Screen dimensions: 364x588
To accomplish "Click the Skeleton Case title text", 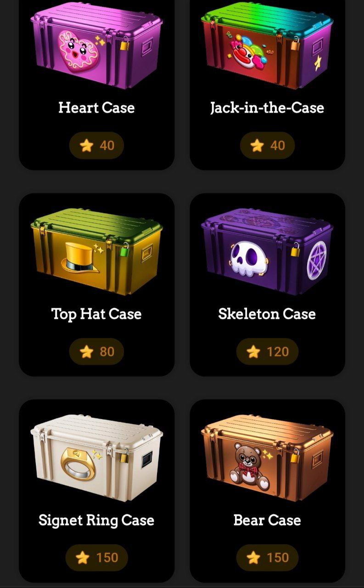I will click(x=267, y=314).
